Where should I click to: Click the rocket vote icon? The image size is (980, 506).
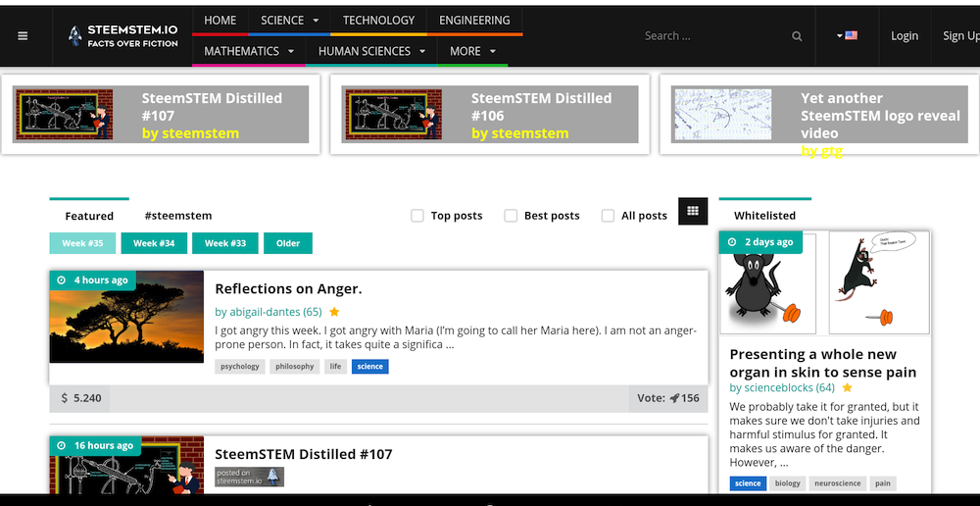point(674,398)
